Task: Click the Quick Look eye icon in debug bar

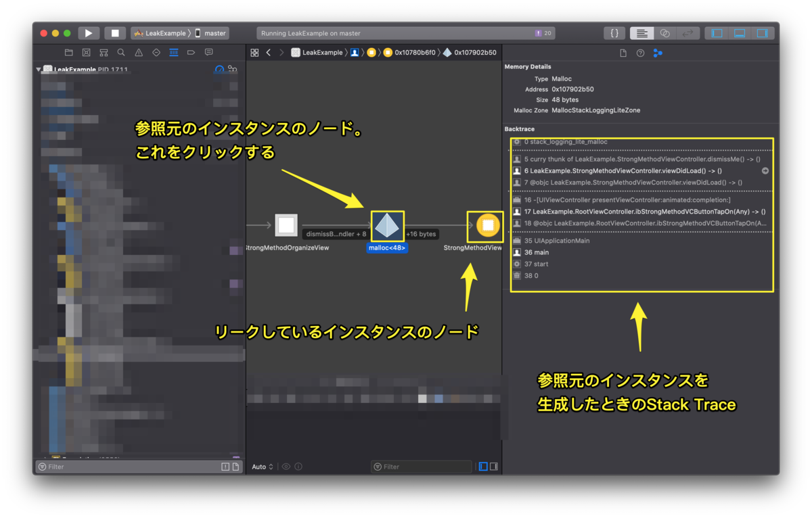Action: coord(286,467)
